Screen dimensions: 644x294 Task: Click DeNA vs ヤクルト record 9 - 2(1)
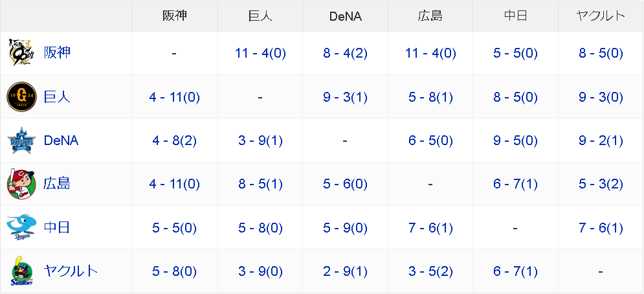(x=601, y=141)
